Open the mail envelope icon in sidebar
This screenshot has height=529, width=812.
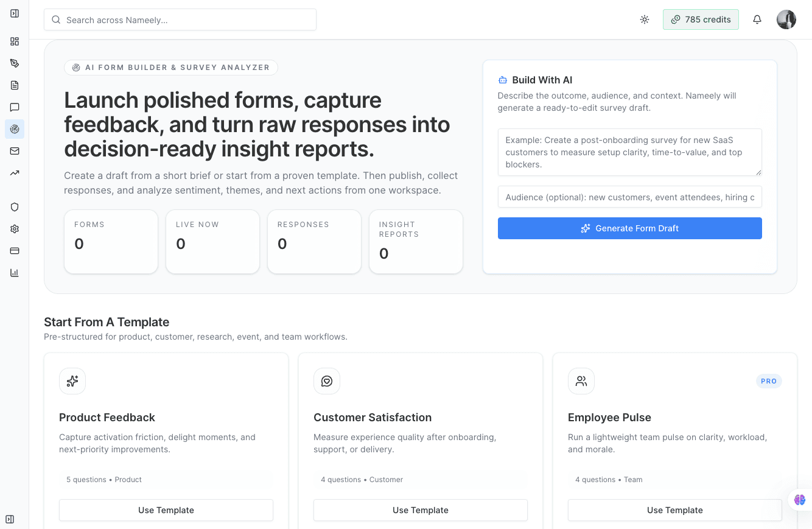pos(15,151)
